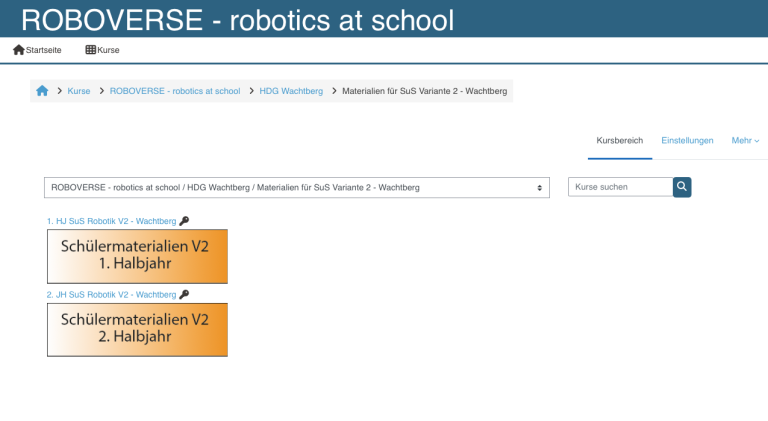The width and height of the screenshot is (768, 421).
Task: Open the ROBOVERSE - robotics at school breadcrumb
Action: [175, 91]
